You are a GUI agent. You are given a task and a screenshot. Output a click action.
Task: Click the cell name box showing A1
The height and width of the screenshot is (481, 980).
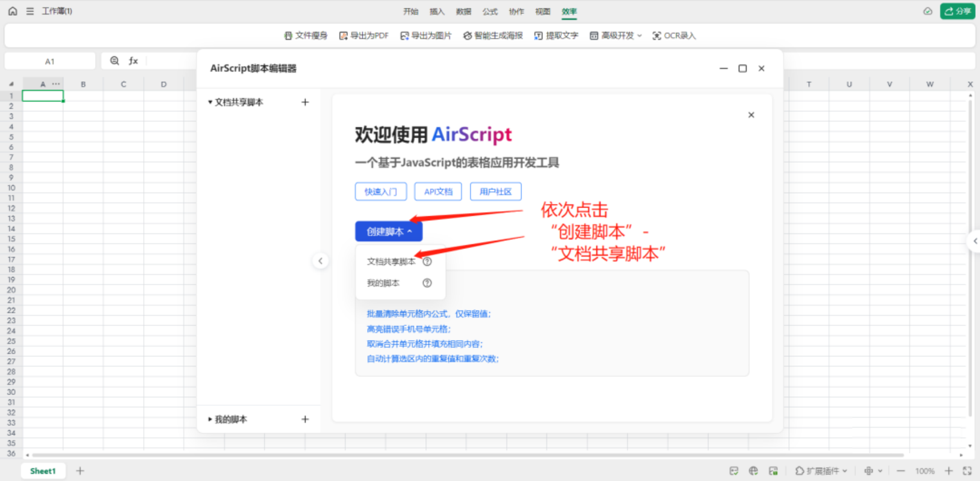pos(50,61)
